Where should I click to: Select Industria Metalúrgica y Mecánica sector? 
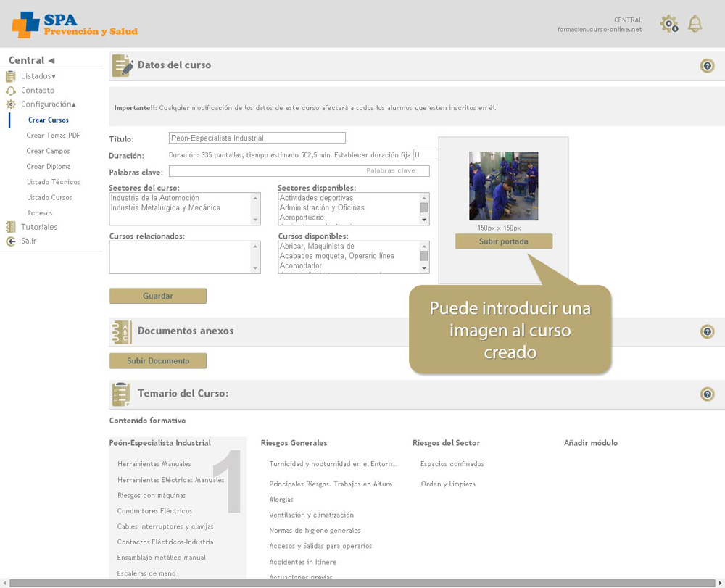pyautogui.click(x=165, y=207)
